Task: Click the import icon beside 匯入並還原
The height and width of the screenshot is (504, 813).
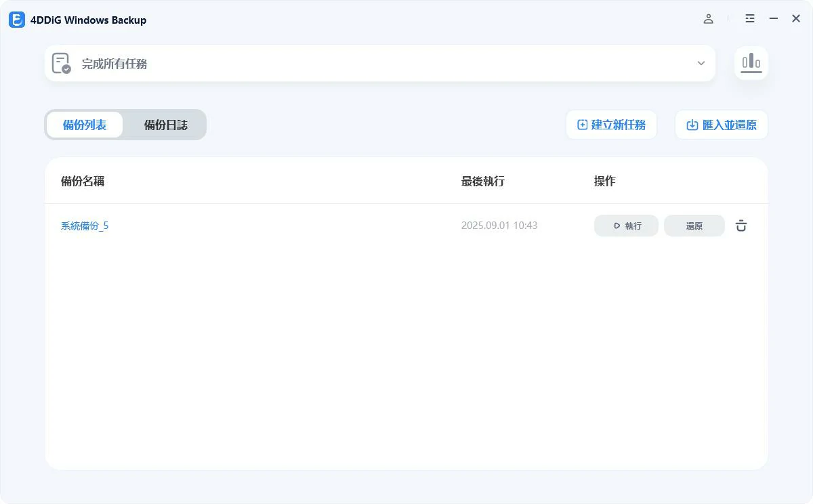Action: click(692, 125)
